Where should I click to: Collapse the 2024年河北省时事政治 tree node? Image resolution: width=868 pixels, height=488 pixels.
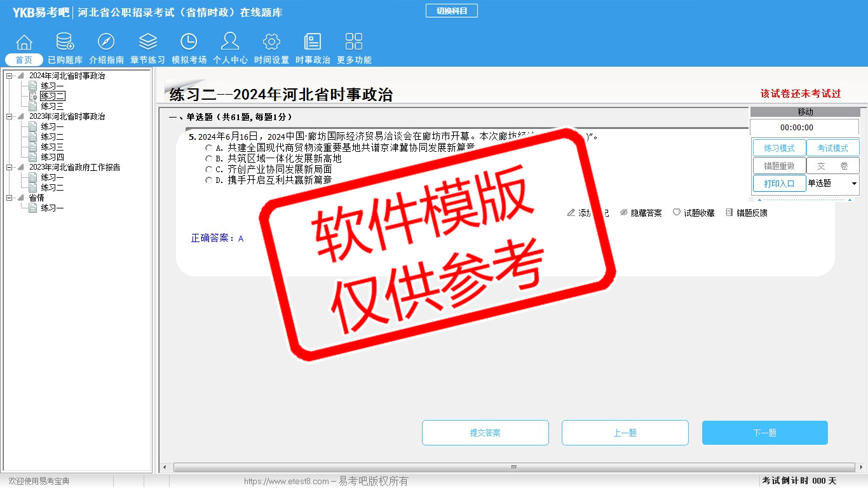(9, 76)
